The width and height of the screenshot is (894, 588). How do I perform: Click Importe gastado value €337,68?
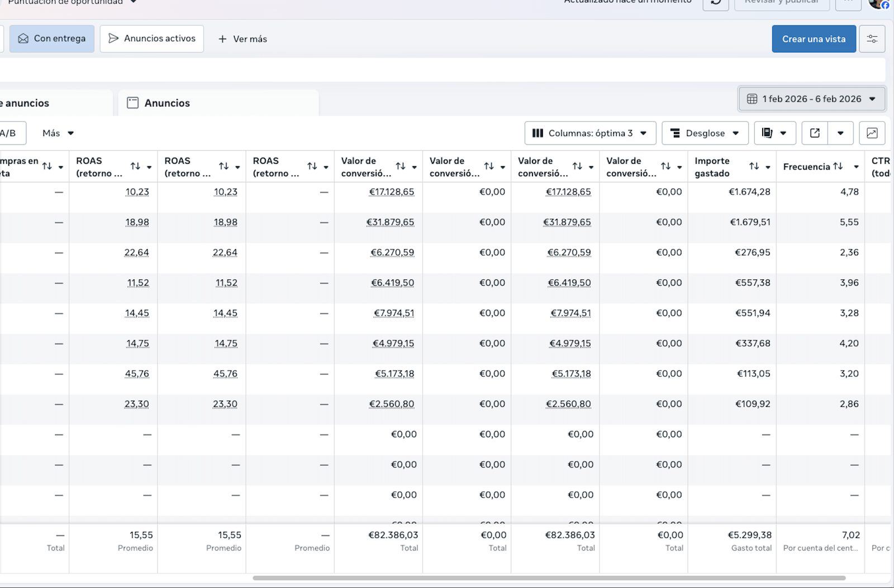pos(752,343)
